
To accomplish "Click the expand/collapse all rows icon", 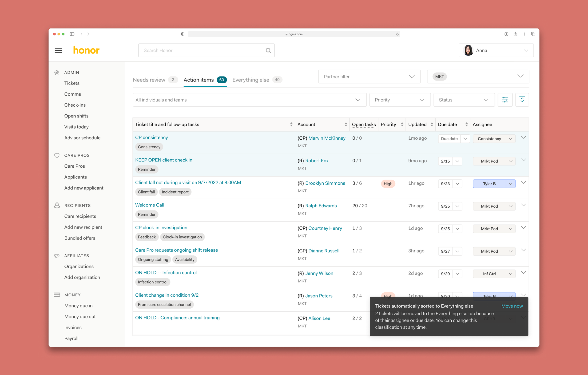I will (x=522, y=100).
